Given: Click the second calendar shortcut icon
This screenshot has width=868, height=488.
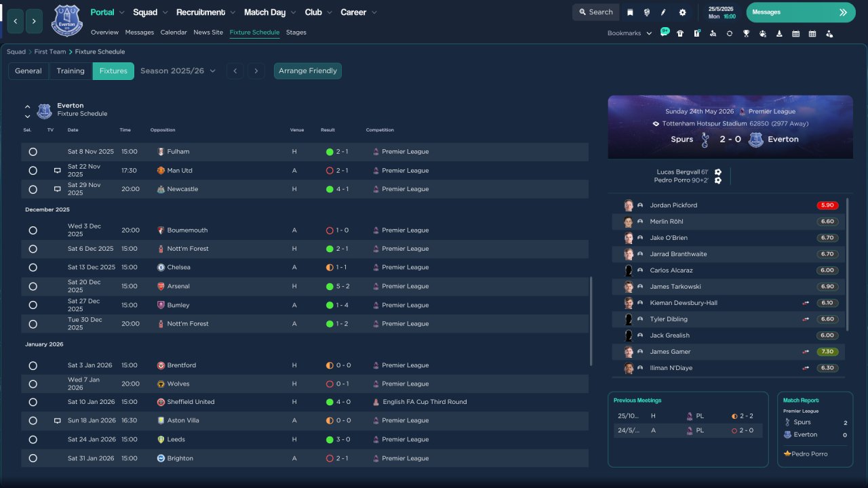Looking at the screenshot, I should point(812,33).
